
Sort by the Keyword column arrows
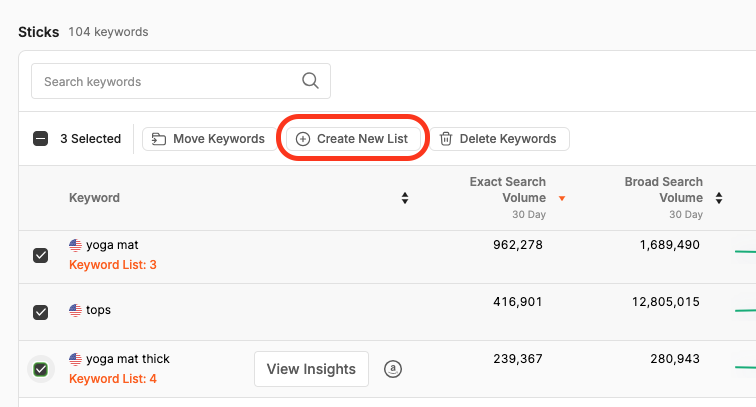click(x=405, y=198)
